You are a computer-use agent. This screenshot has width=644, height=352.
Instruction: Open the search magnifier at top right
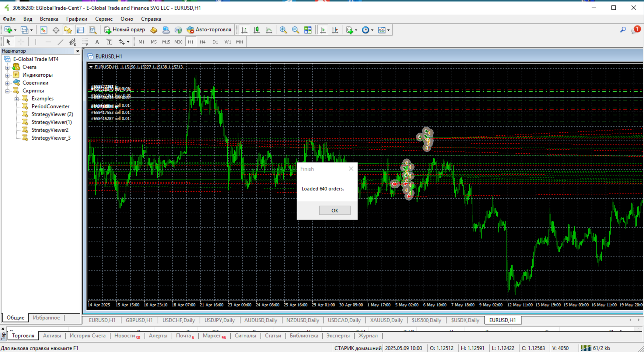click(623, 30)
